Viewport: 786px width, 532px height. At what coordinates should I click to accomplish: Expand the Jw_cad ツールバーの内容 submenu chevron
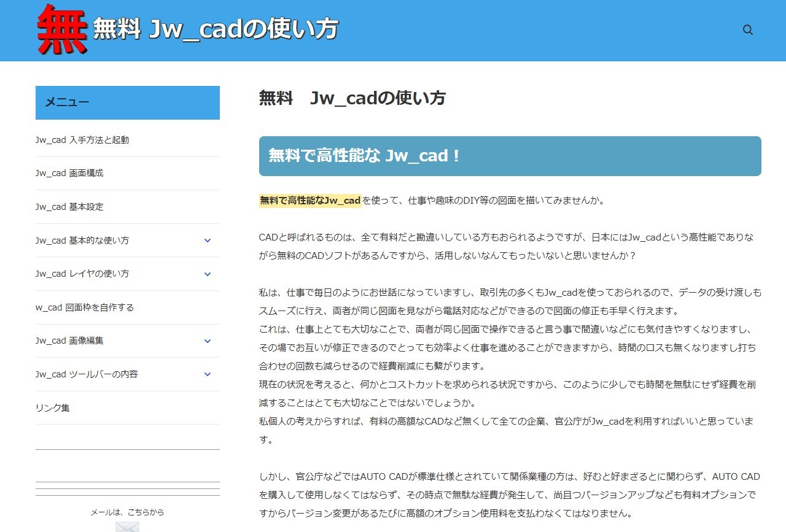pyautogui.click(x=208, y=374)
